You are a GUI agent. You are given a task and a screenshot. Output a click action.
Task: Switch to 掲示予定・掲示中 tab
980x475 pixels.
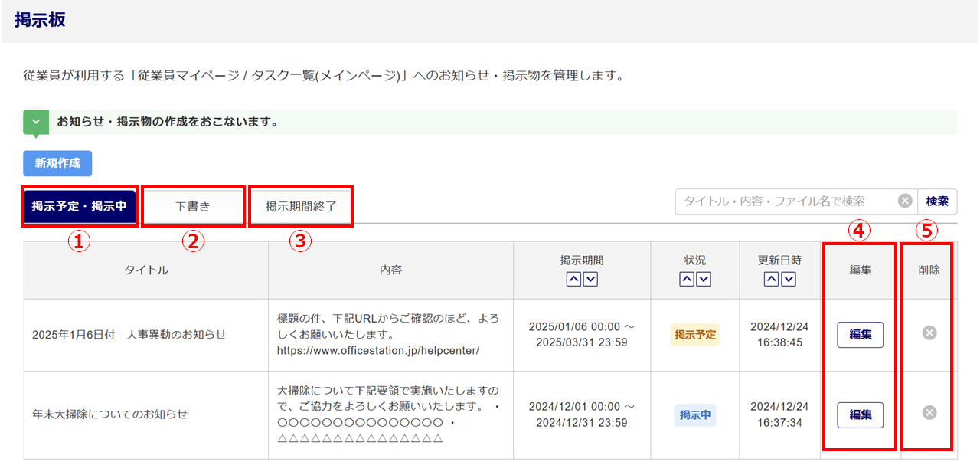tap(80, 206)
